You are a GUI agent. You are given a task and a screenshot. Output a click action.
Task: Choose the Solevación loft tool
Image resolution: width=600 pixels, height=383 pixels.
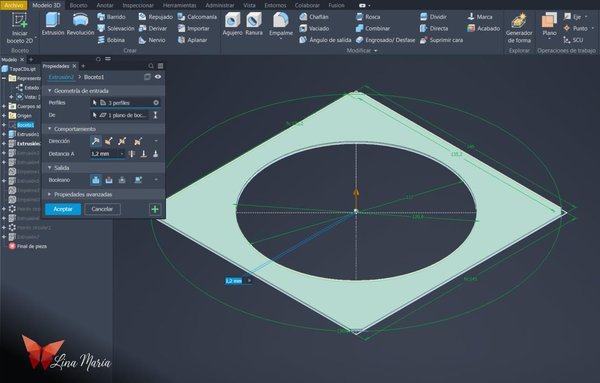[x=116, y=28]
